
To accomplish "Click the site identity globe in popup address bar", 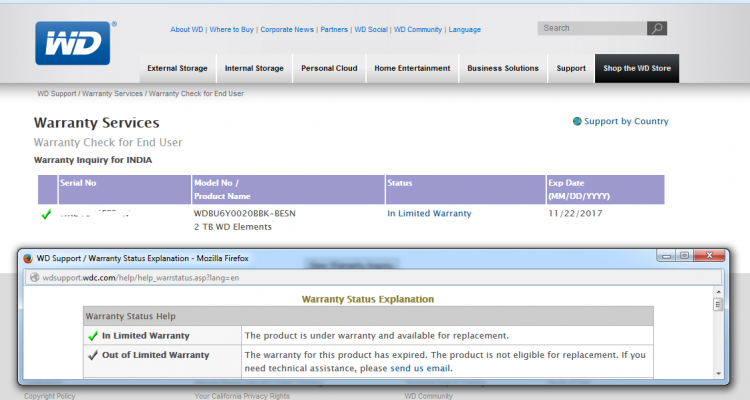I will tap(34, 278).
